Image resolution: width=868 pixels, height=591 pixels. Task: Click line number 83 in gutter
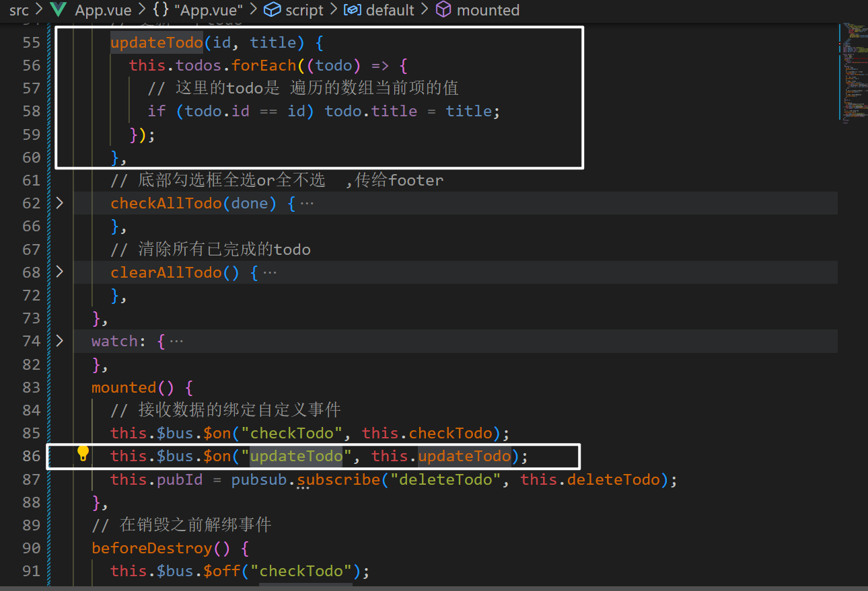click(32, 387)
